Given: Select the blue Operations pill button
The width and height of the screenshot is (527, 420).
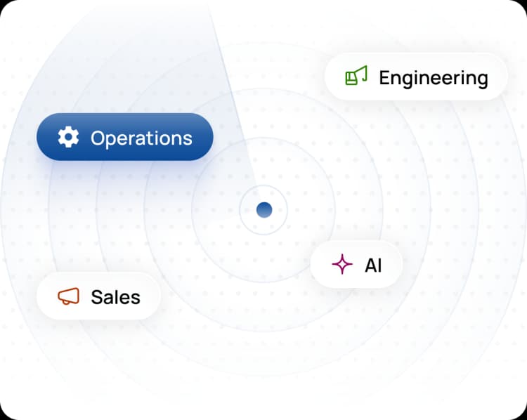Looking at the screenshot, I should [124, 137].
